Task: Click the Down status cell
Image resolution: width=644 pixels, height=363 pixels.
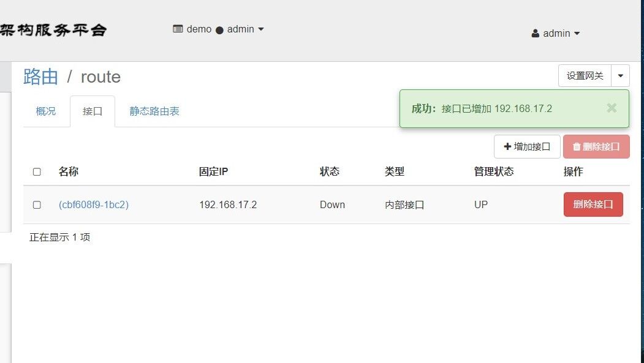Action: tap(332, 204)
